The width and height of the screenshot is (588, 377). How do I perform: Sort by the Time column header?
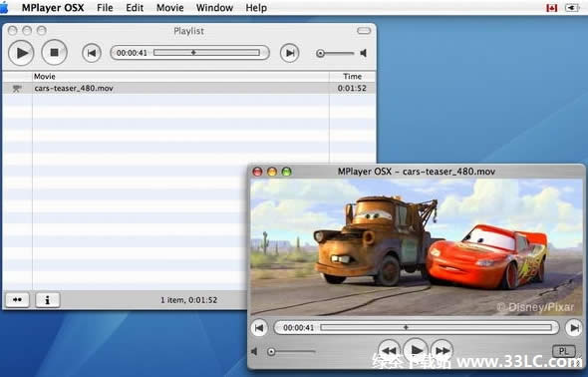click(353, 76)
